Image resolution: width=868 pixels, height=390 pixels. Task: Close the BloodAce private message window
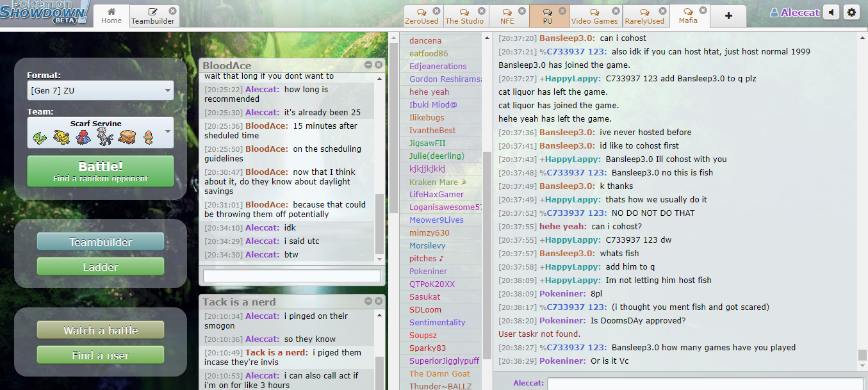pyautogui.click(x=379, y=65)
